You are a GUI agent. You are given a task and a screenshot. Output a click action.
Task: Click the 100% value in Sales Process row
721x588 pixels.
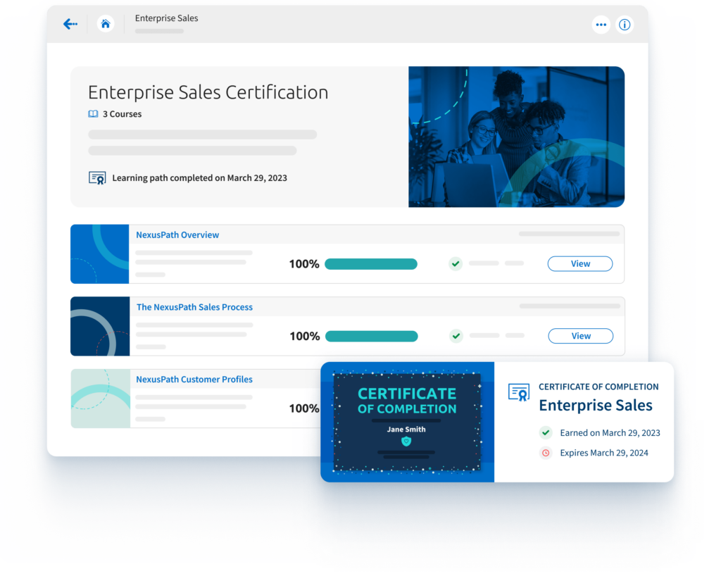pyautogui.click(x=304, y=336)
